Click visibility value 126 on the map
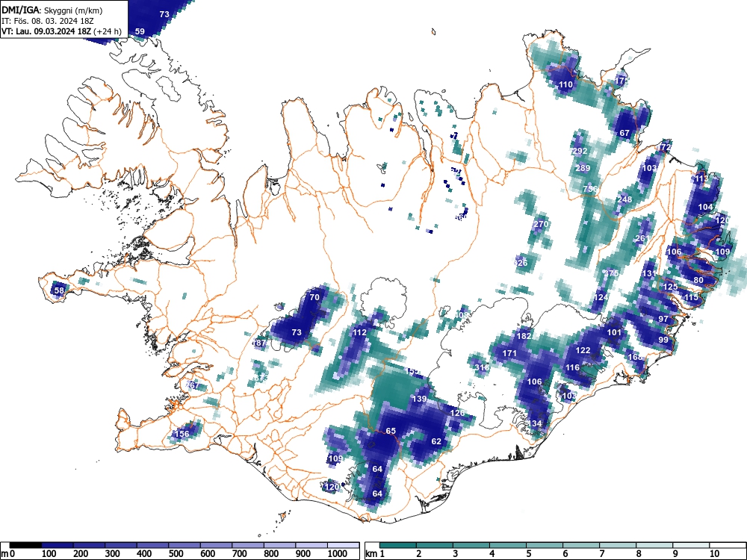Viewport: 747px width, 560px height. tap(457, 413)
